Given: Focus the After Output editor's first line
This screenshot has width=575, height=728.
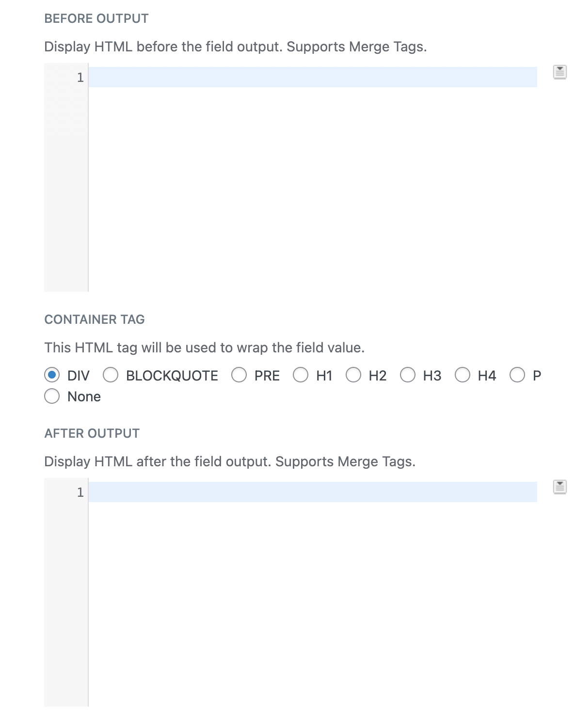Looking at the screenshot, I should coord(312,492).
